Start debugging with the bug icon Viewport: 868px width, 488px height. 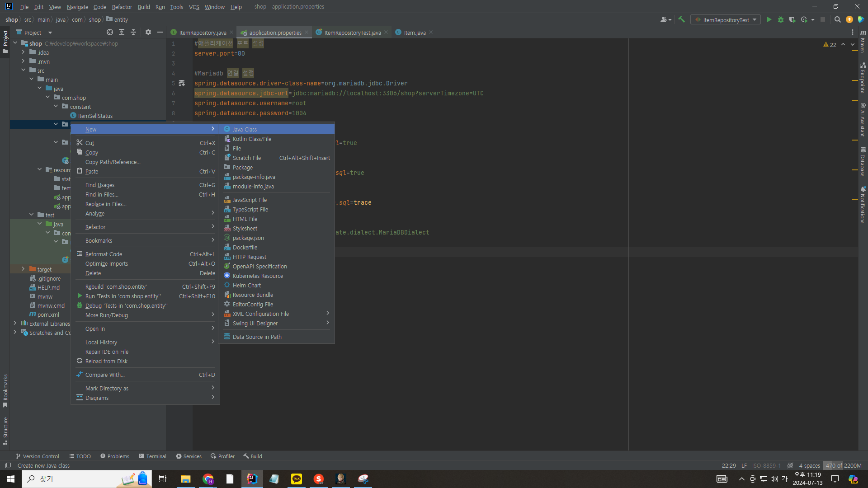(x=781, y=19)
